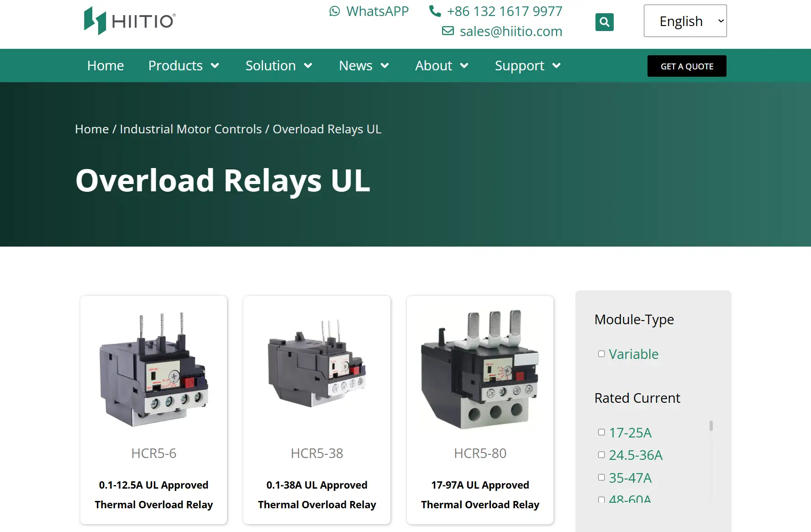Click the HCR5-80 model name

pos(480,453)
